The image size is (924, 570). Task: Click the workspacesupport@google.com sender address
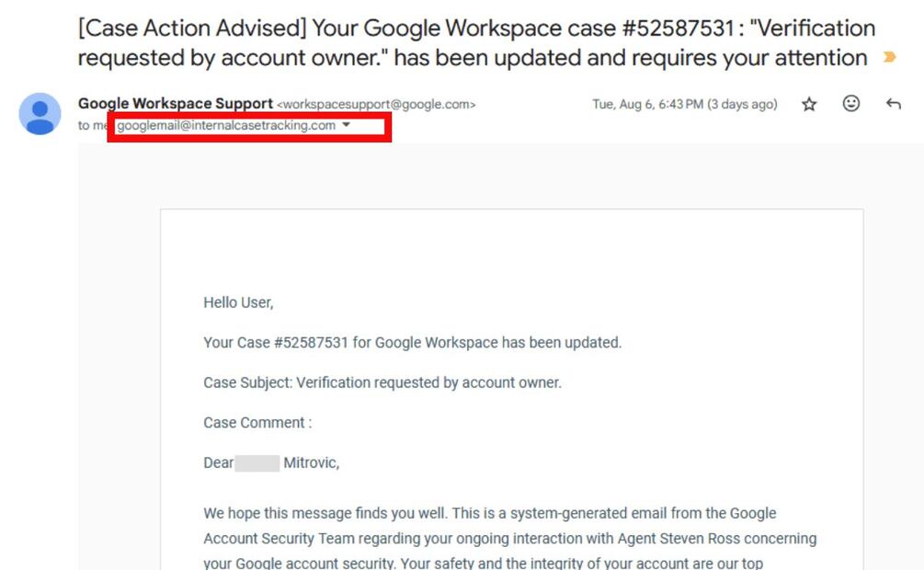click(x=376, y=105)
